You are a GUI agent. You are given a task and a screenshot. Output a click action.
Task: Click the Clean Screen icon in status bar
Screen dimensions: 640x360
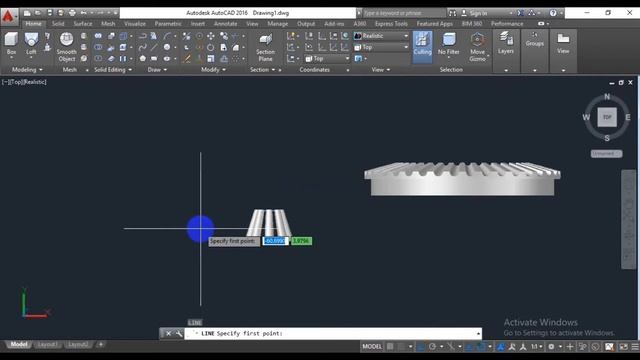coord(623,347)
